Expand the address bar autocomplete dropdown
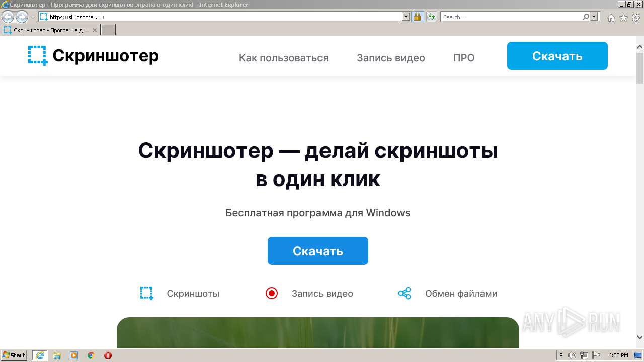 pos(406,17)
